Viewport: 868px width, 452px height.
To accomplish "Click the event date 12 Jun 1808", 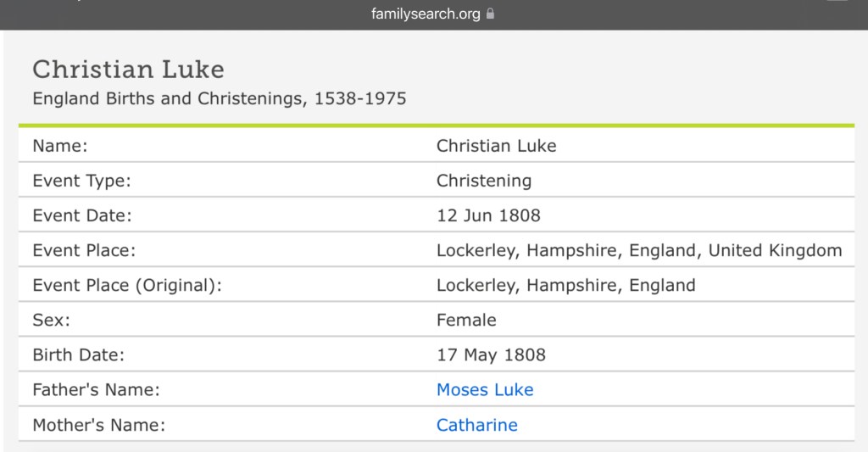I will pos(488,215).
